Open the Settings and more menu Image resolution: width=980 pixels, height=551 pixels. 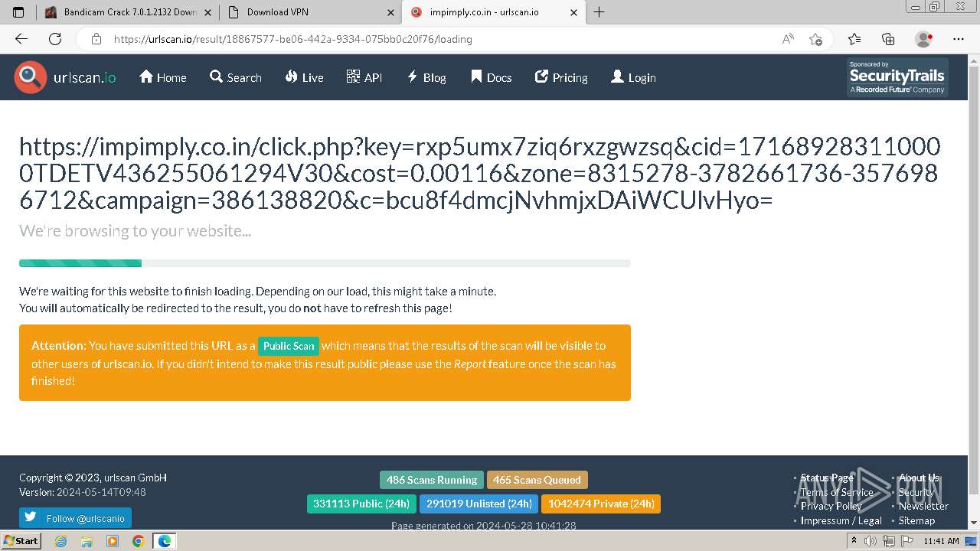click(959, 39)
